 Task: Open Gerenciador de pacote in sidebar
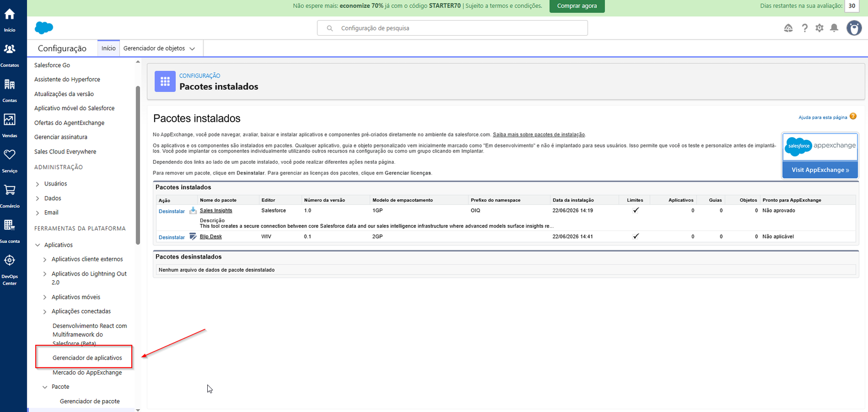click(90, 401)
